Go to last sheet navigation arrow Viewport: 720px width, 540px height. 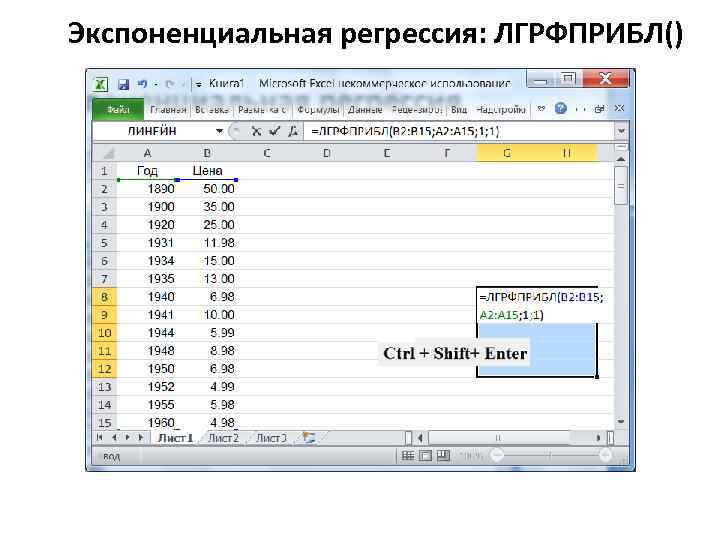[141, 438]
